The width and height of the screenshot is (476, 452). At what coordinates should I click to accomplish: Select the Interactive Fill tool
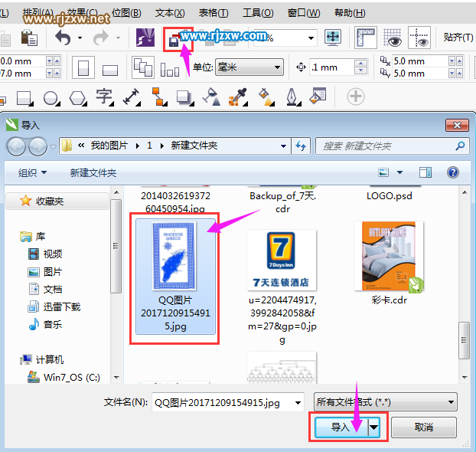[266, 97]
